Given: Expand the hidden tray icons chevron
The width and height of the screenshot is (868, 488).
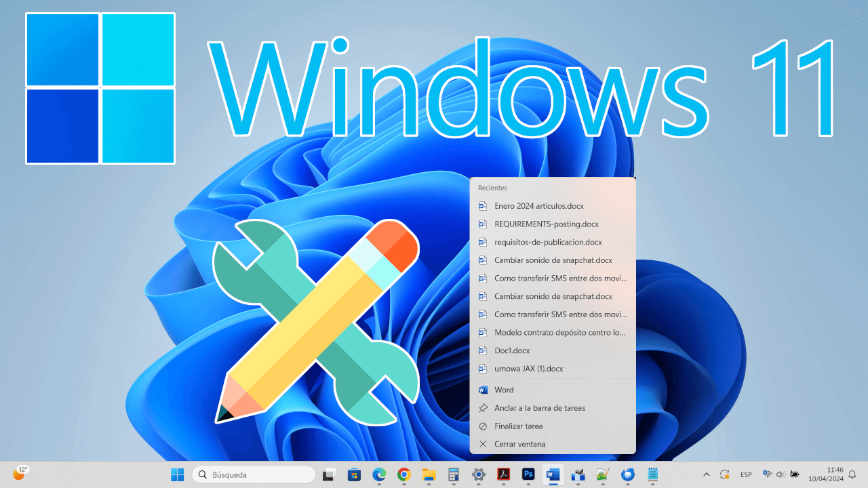Looking at the screenshot, I should click(707, 474).
